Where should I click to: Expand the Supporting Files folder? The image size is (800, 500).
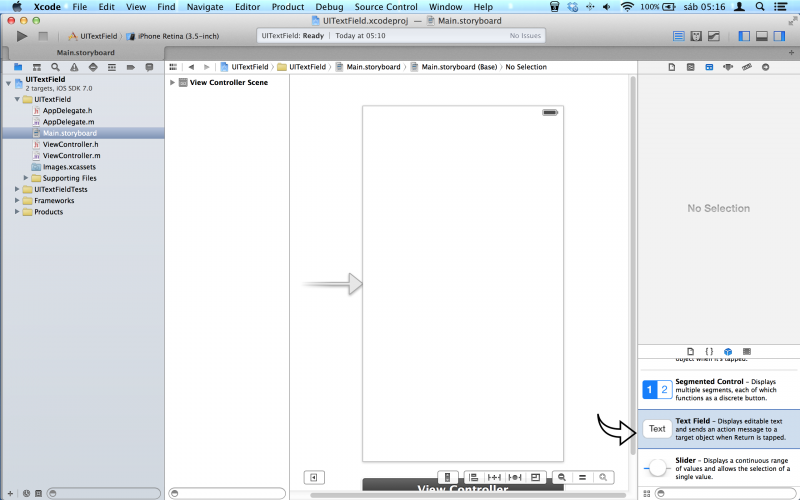click(26, 178)
